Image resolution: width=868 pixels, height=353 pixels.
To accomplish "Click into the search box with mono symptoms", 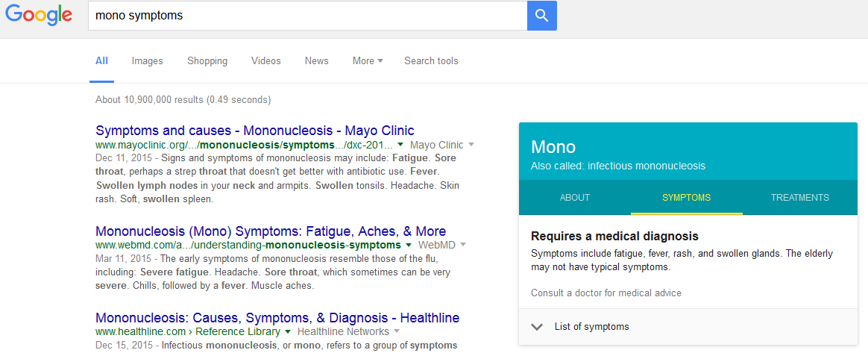I will 306,16.
